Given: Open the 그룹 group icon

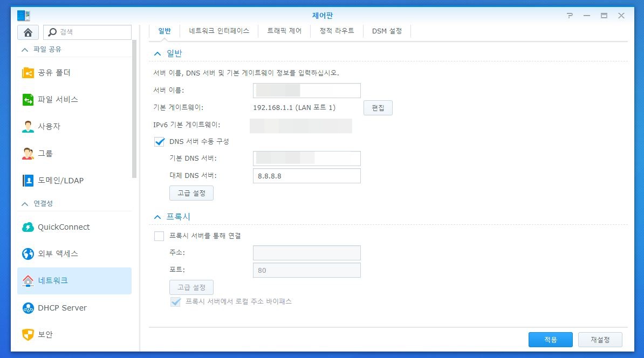Looking at the screenshot, I should point(28,154).
